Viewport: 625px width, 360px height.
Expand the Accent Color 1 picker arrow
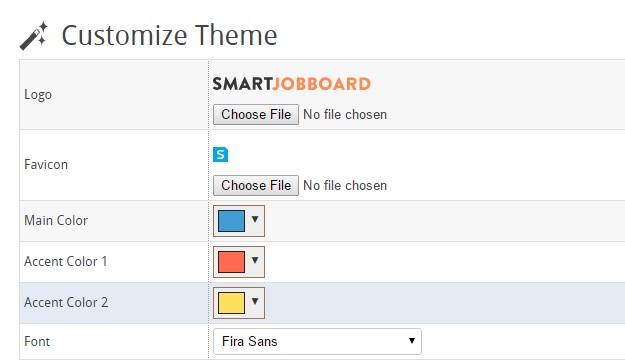[255, 260]
